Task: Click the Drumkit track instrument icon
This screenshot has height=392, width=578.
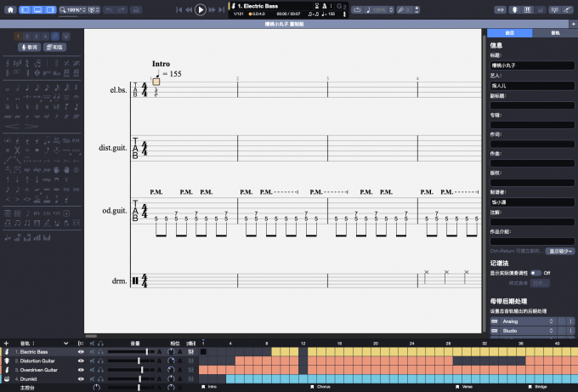Action: (x=7, y=378)
